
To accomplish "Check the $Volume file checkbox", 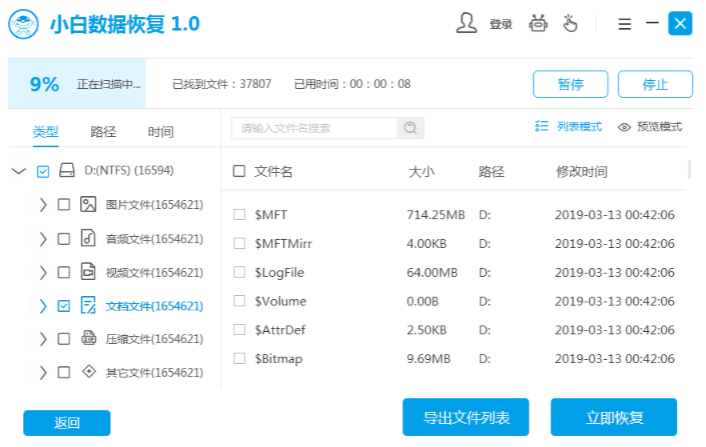I will tap(239, 301).
